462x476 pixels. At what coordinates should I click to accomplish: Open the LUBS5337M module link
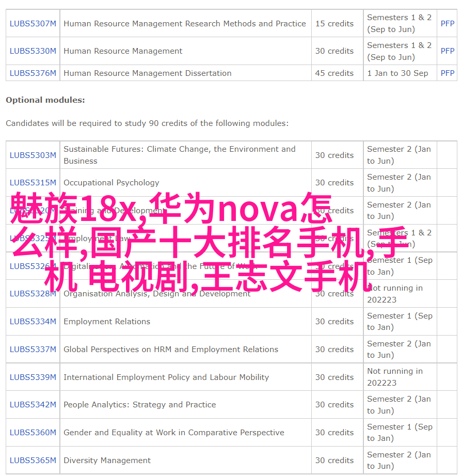coord(33,350)
